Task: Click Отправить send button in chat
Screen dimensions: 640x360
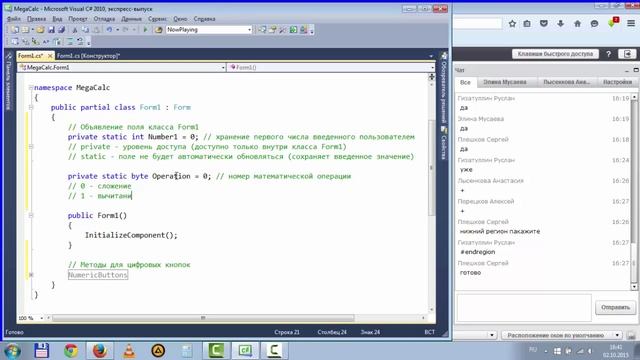Action: pyautogui.click(x=615, y=307)
